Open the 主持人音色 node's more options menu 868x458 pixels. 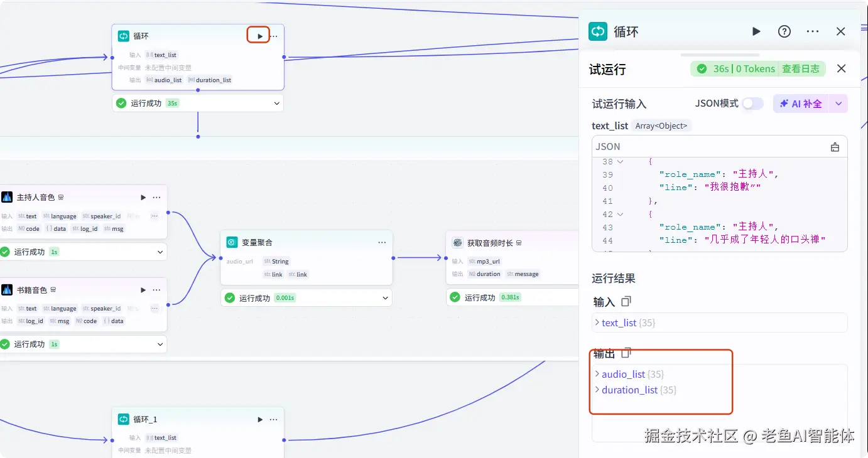pyautogui.click(x=157, y=197)
